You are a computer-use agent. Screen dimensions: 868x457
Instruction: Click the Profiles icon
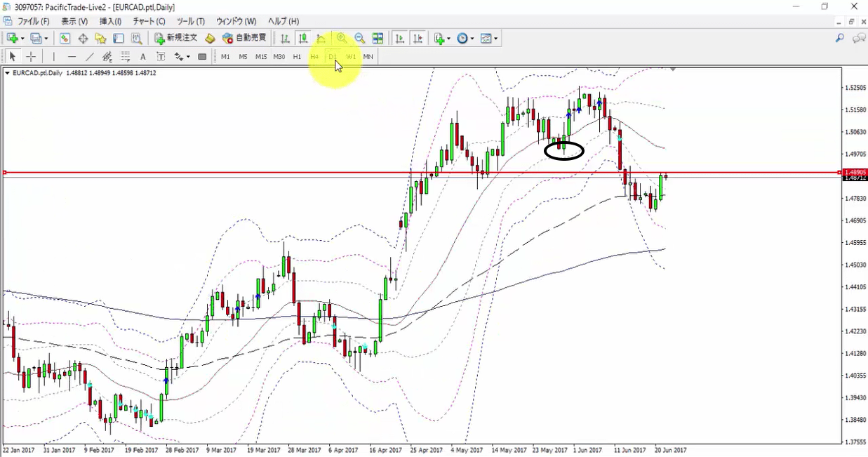click(36, 39)
